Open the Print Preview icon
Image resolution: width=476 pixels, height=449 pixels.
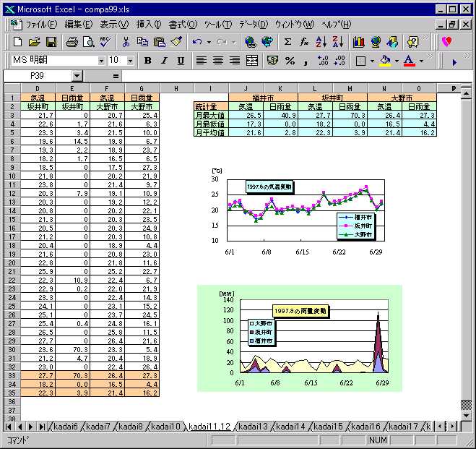88,42
